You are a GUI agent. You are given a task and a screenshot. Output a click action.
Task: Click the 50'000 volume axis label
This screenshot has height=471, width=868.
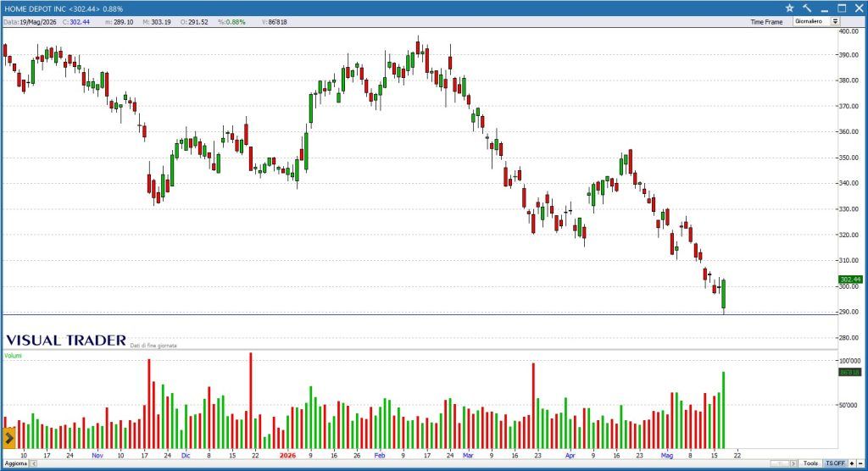pos(849,405)
